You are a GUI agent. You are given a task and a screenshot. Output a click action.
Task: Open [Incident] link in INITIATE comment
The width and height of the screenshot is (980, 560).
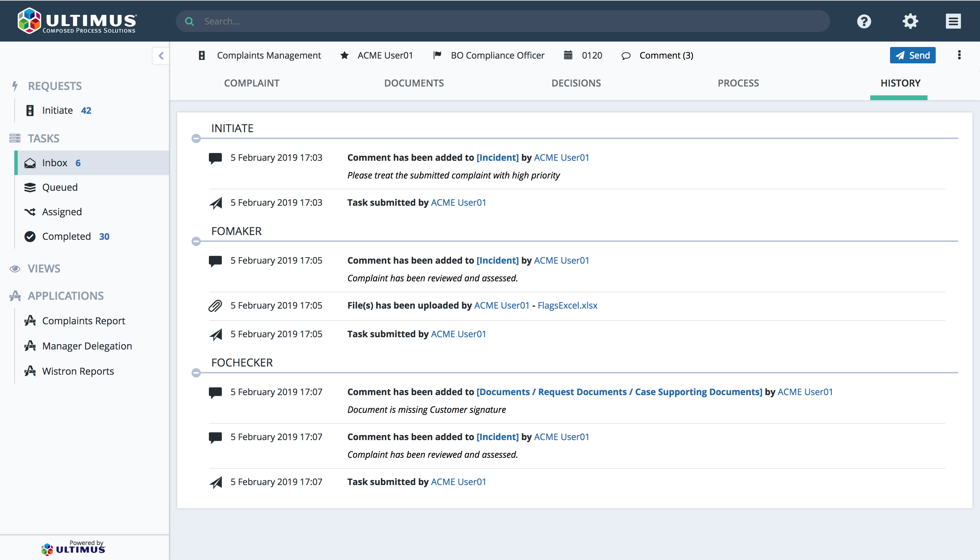click(497, 158)
